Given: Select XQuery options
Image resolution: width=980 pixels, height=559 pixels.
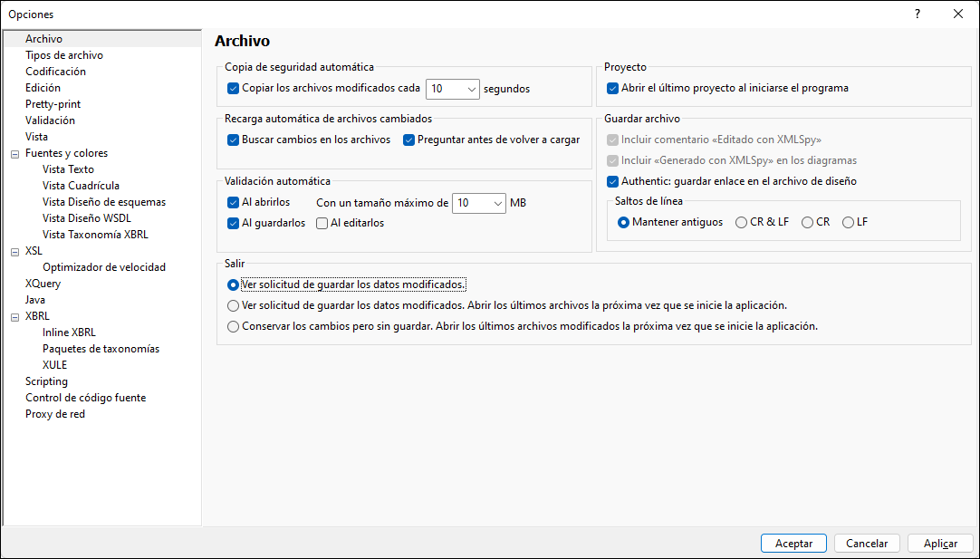Looking at the screenshot, I should (x=43, y=284).
